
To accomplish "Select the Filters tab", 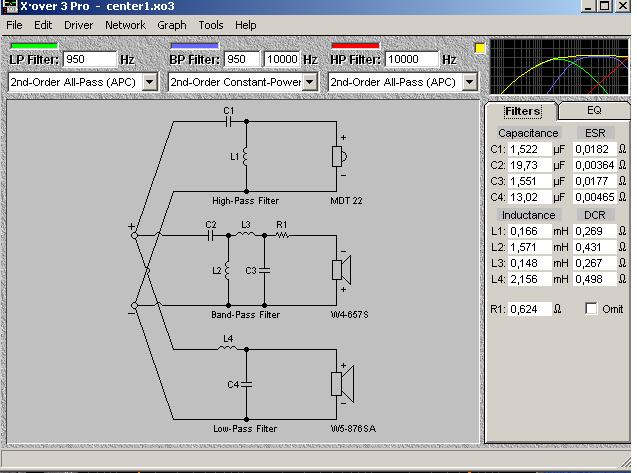I will point(522,111).
